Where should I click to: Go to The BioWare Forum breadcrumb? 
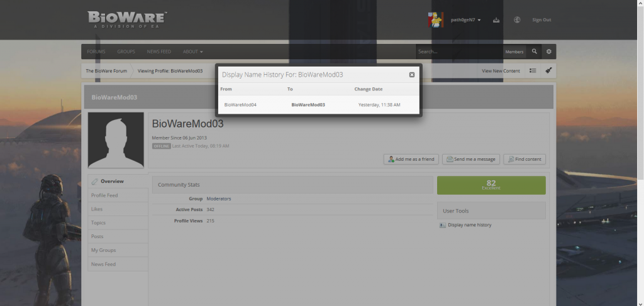click(106, 71)
